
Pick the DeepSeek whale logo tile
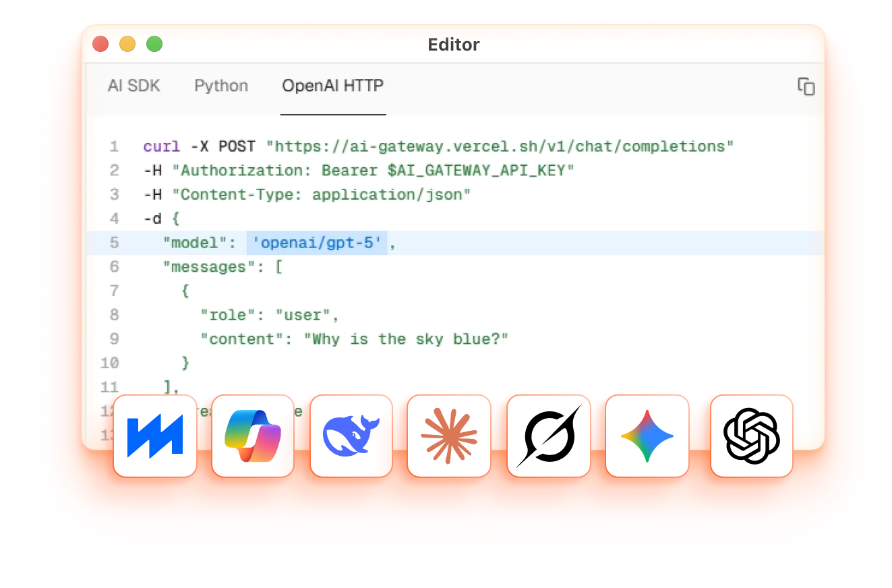[351, 436]
